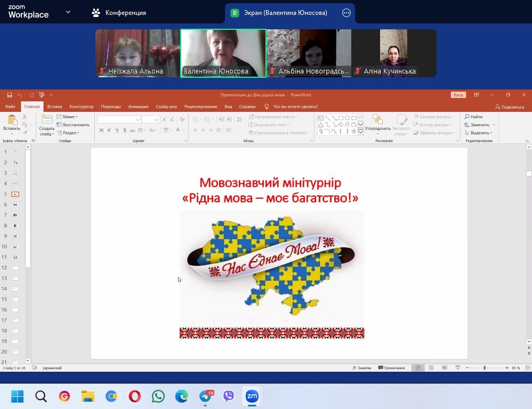The width and height of the screenshot is (532, 409).
Task: Toggle bold (Ж) formatting
Action: pos(101,130)
